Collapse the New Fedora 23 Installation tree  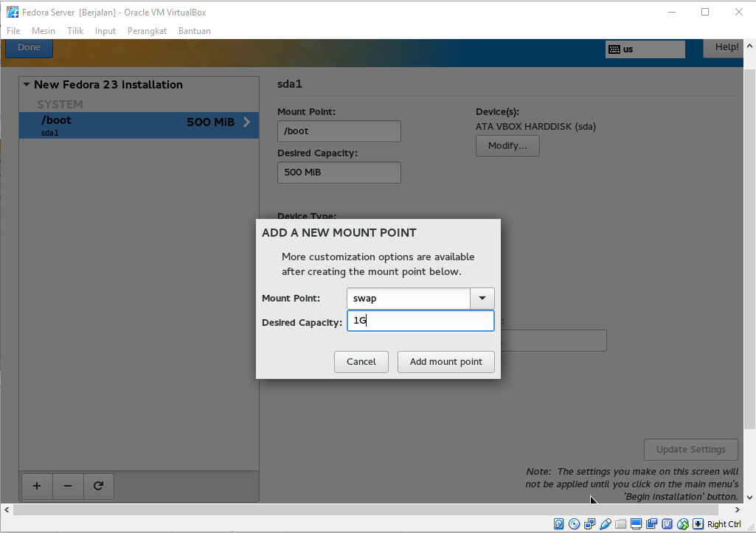[x=27, y=84]
